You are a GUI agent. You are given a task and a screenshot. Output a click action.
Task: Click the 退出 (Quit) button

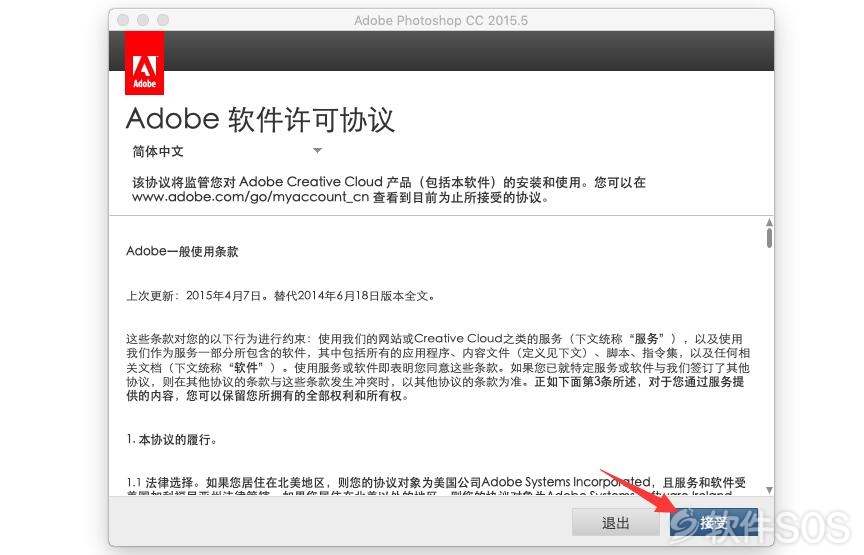coord(615,522)
